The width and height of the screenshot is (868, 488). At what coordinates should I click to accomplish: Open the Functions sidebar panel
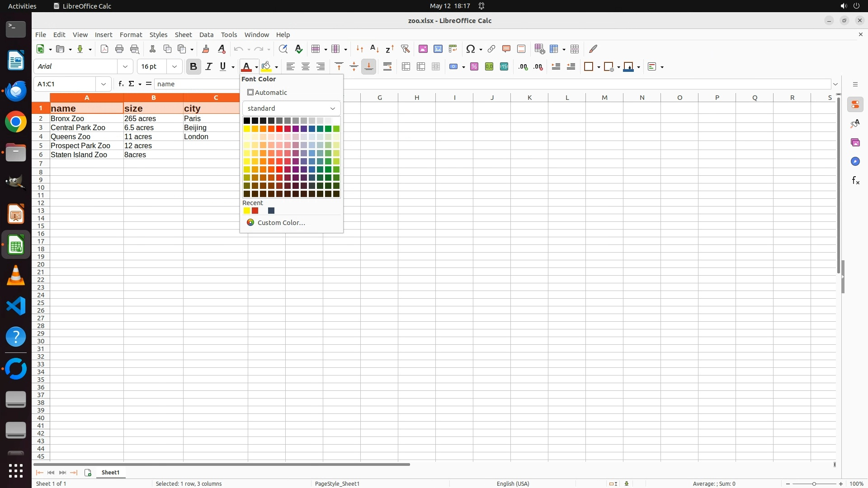(x=855, y=181)
